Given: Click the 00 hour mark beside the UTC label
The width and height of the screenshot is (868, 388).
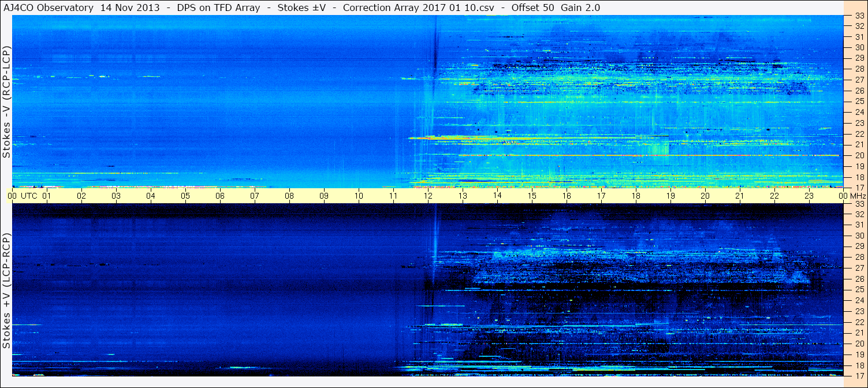Looking at the screenshot, I should 13,196.
